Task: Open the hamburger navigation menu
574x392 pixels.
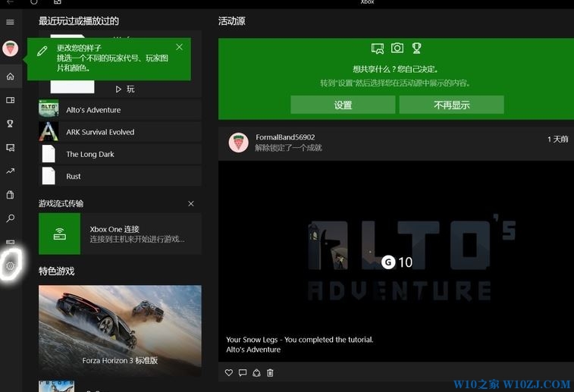Action: [11, 22]
